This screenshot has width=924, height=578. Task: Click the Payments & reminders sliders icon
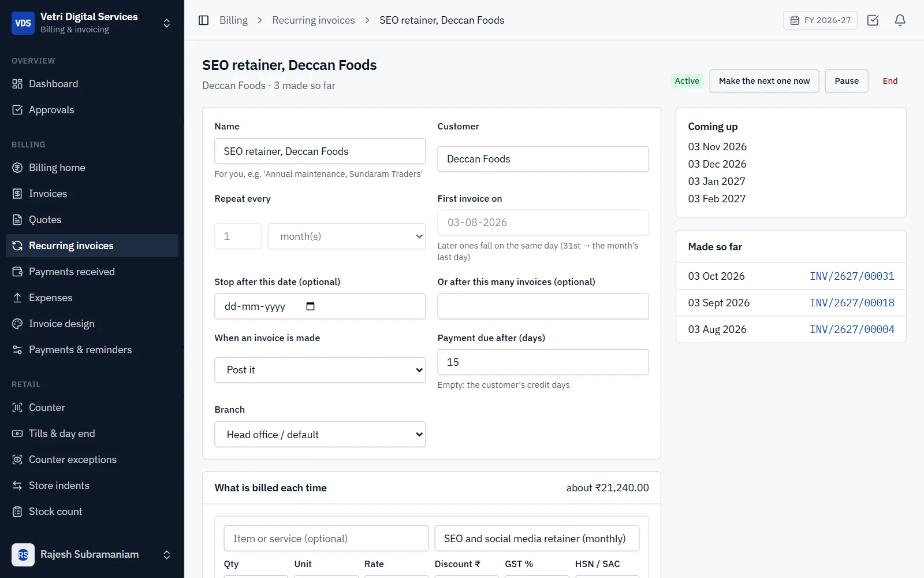click(17, 350)
